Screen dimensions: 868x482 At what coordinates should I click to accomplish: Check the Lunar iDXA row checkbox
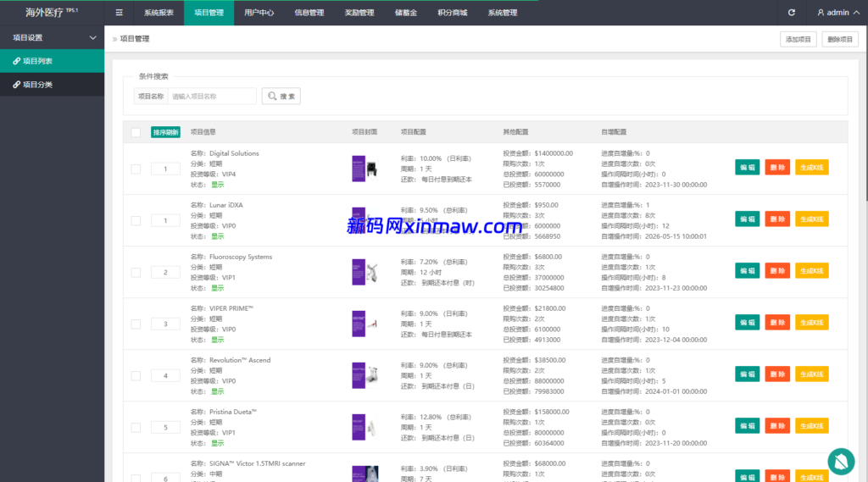point(136,221)
